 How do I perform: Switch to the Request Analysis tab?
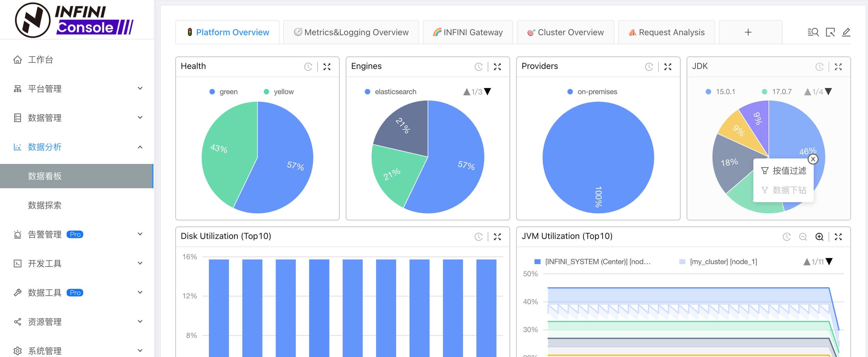coord(667,32)
